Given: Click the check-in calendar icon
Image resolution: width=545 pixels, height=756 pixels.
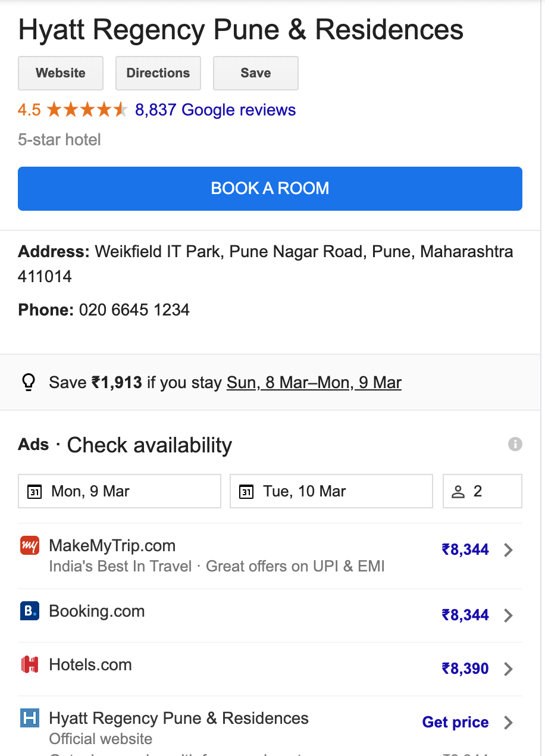Looking at the screenshot, I should tap(35, 492).
